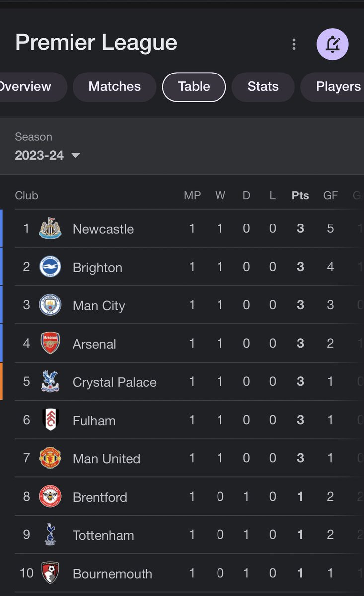Image resolution: width=364 pixels, height=596 pixels.
Task: Select the Table tab
Action: click(x=194, y=87)
